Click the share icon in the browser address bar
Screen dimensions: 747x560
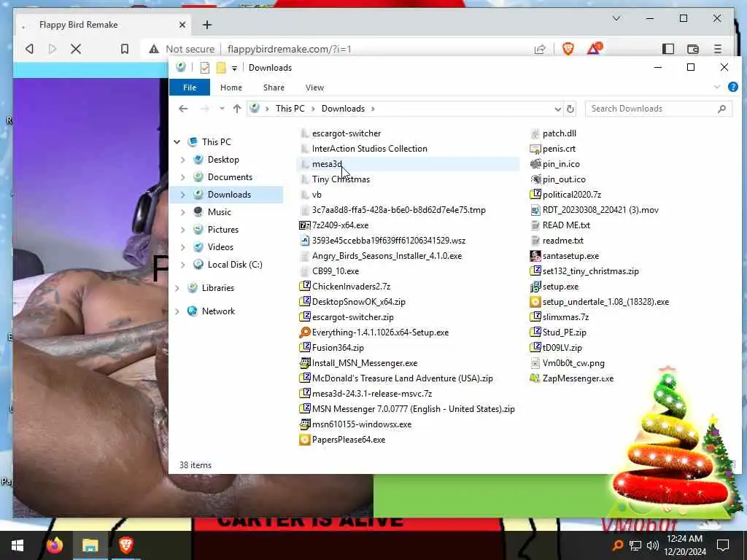click(x=540, y=49)
